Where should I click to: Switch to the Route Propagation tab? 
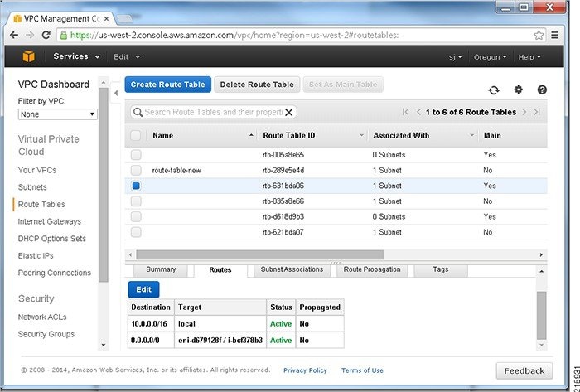coord(372,270)
